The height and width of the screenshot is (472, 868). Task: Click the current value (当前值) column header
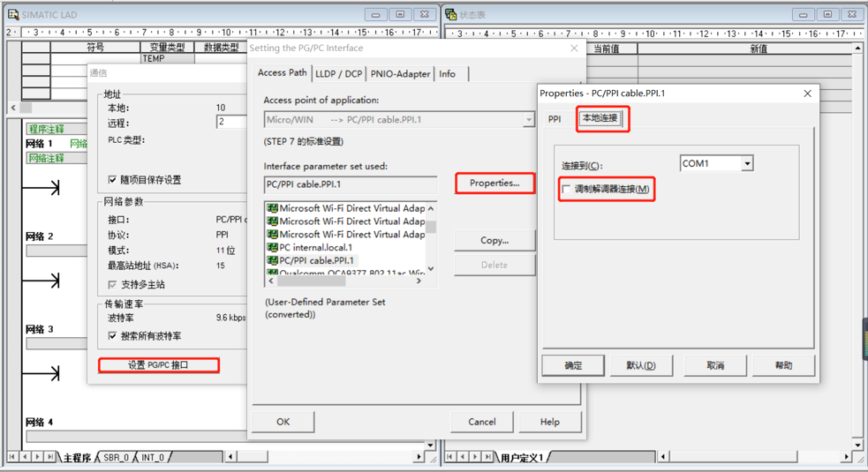coord(606,49)
